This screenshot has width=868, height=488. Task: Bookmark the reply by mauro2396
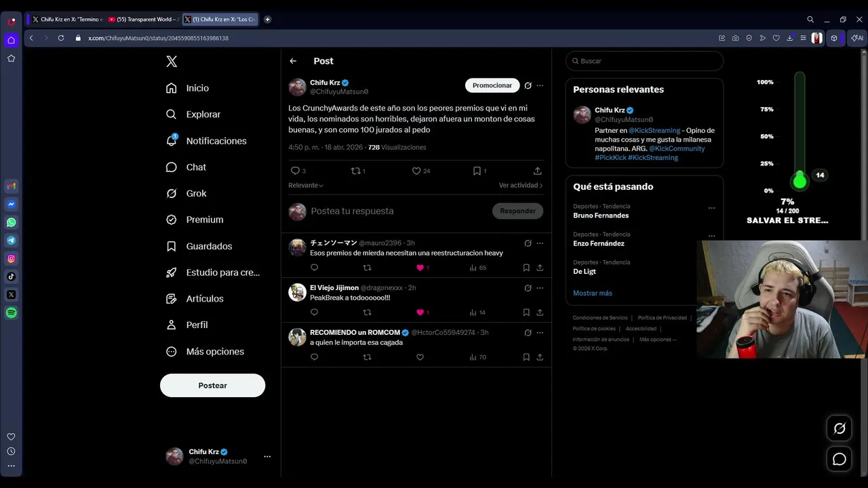[x=526, y=268]
